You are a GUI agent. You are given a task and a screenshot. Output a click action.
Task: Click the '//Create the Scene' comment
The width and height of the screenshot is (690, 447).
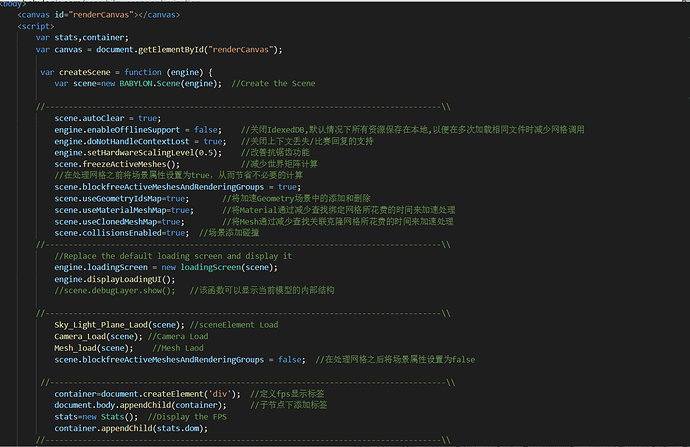tap(273, 84)
